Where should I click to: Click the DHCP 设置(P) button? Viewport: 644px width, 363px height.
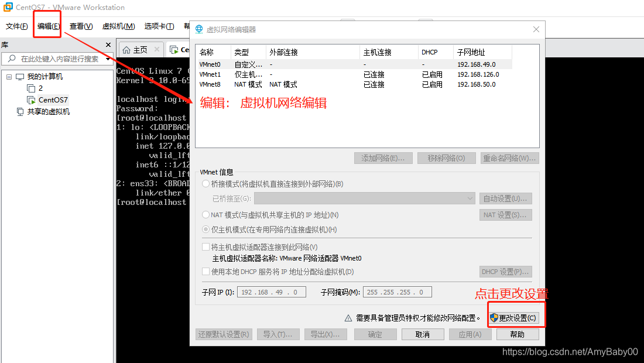pyautogui.click(x=506, y=272)
